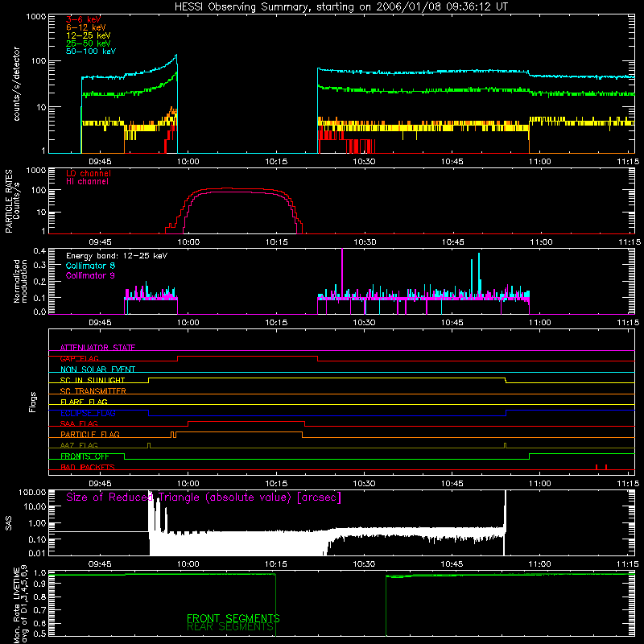Click the LO channel legend label

pos(89,173)
